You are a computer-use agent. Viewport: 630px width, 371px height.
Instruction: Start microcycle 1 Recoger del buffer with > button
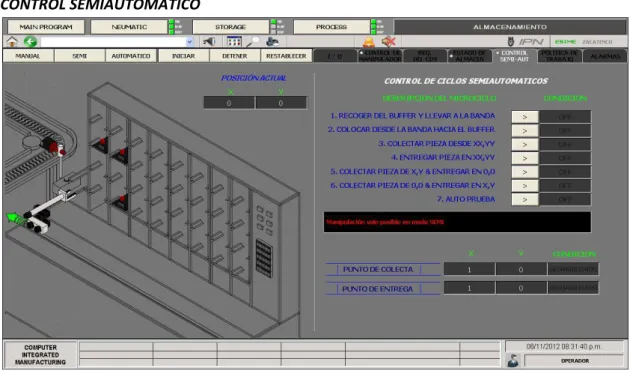coord(525,117)
